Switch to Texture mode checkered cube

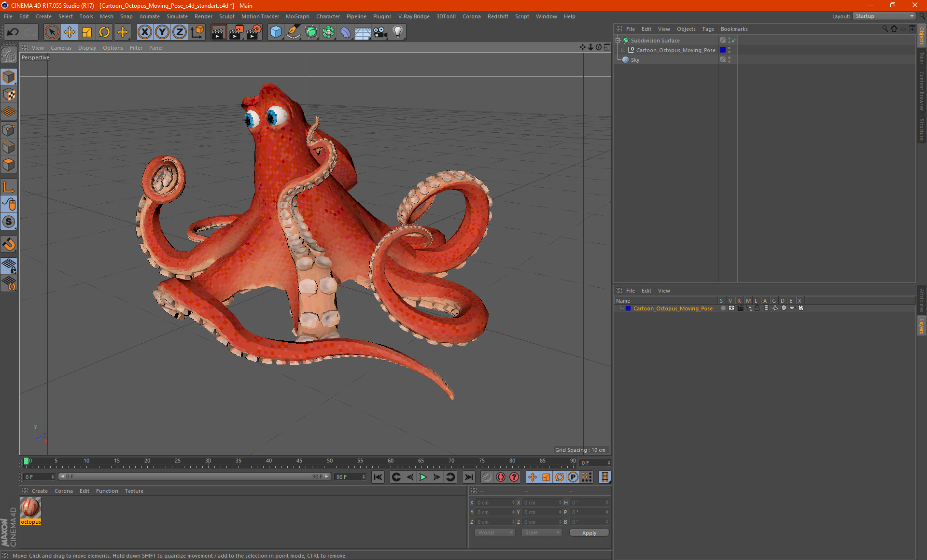(x=9, y=95)
